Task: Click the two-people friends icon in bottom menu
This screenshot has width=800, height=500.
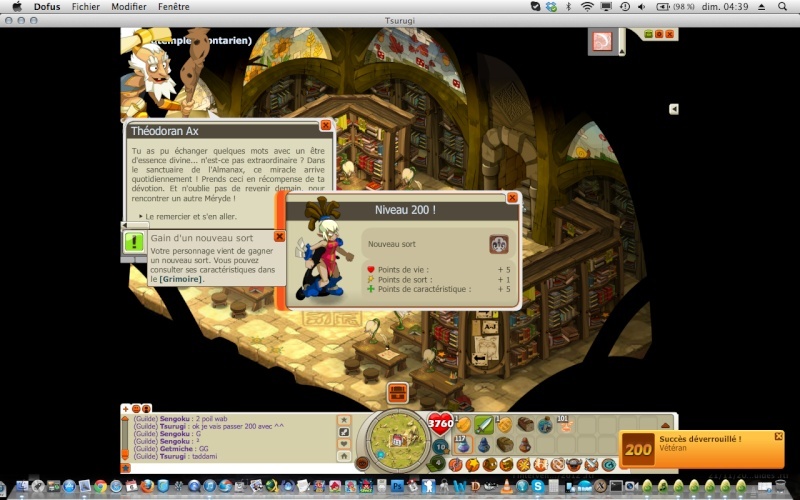Action: tap(541, 464)
